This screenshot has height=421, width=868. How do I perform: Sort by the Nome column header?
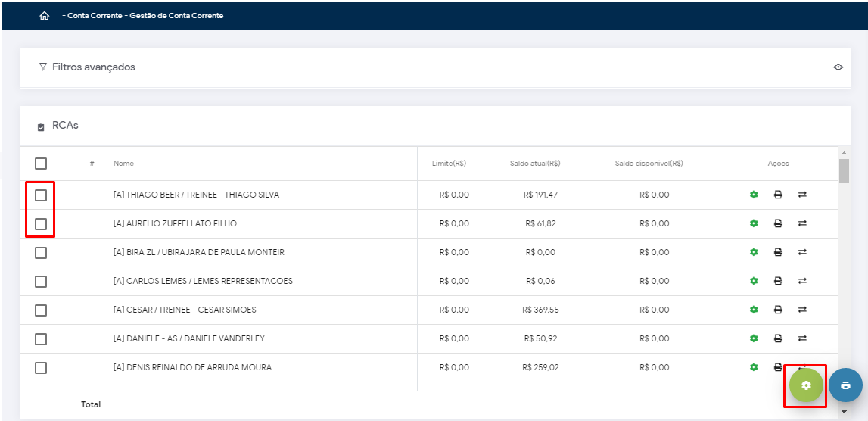pos(123,164)
